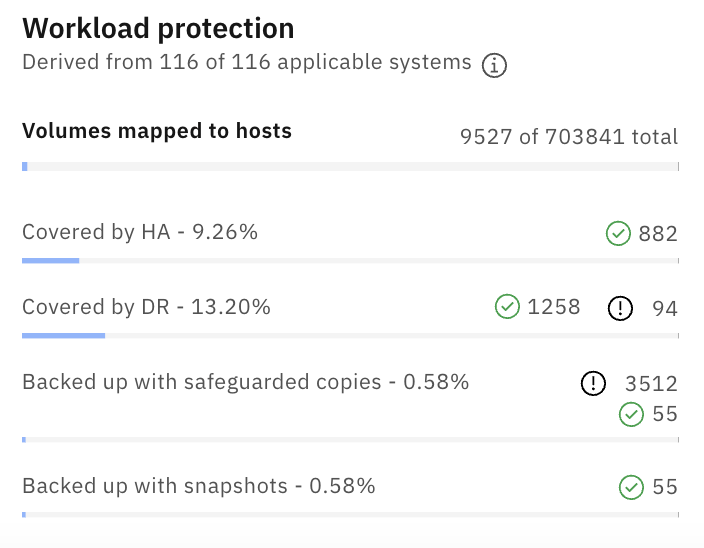Click green checkmark in snapshots row
This screenshot has width=704, height=548.
point(632,487)
